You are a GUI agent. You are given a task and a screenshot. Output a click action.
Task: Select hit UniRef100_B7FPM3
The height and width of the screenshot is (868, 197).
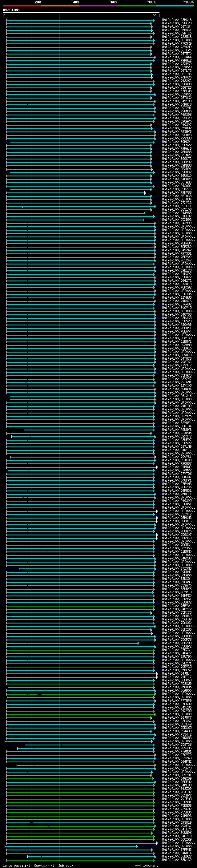tap(176, 850)
